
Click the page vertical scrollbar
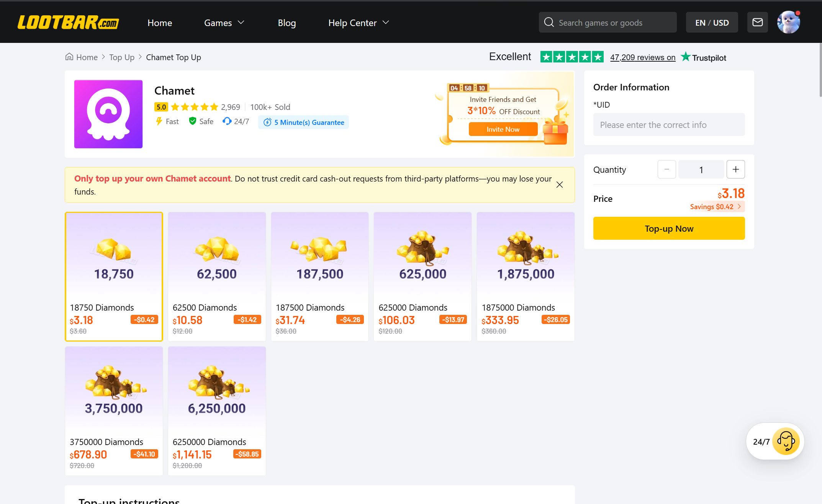click(820, 70)
